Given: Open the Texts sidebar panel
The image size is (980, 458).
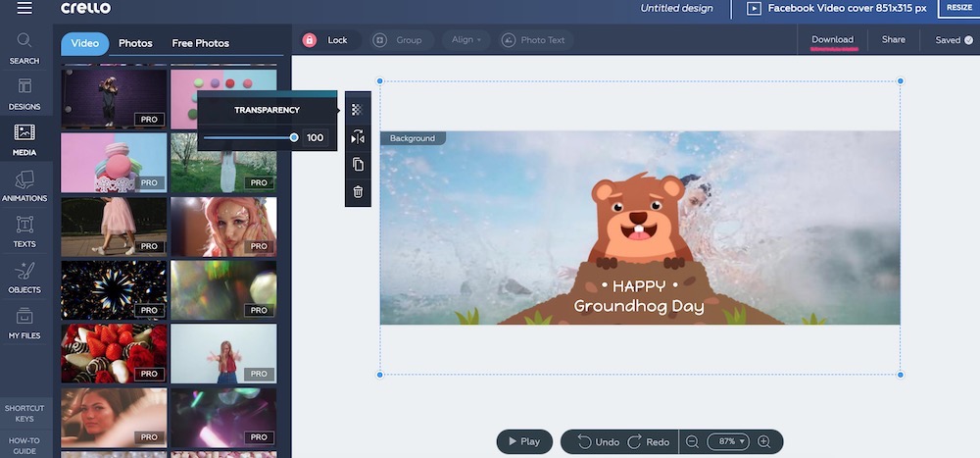Looking at the screenshot, I should click(x=24, y=232).
